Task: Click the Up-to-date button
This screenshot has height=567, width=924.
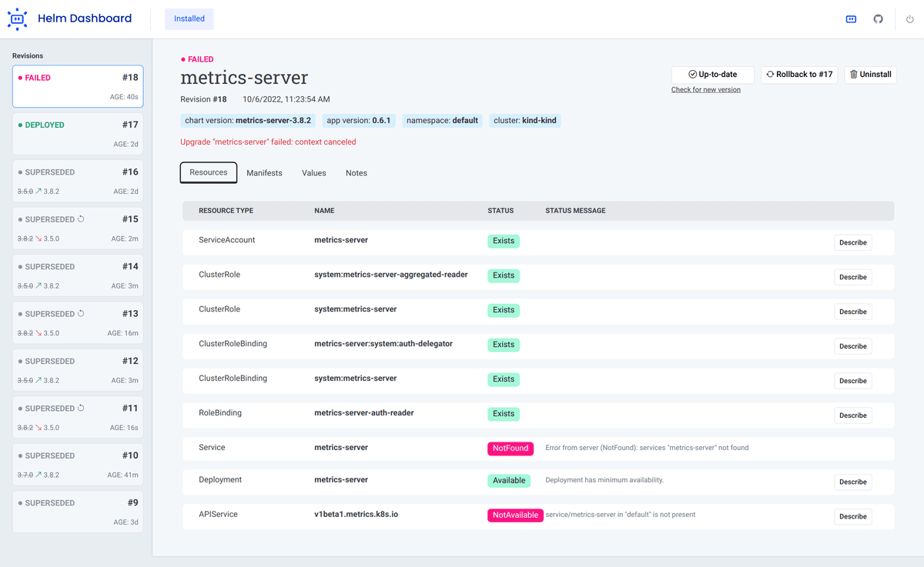Action: tap(712, 75)
